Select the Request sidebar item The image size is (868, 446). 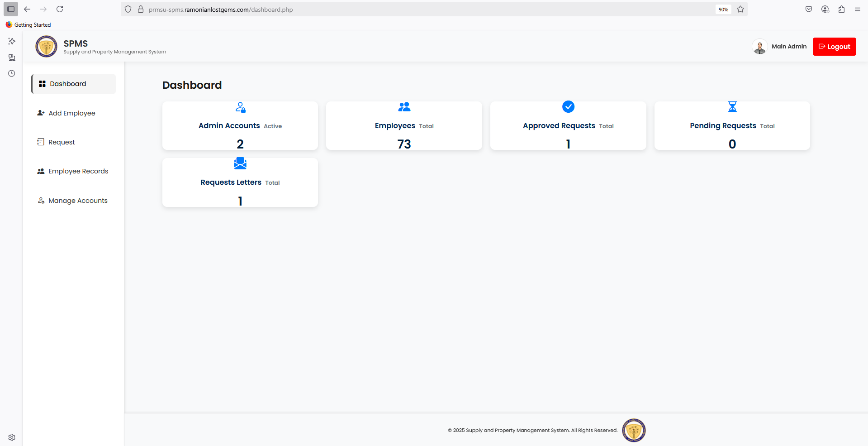click(x=62, y=142)
